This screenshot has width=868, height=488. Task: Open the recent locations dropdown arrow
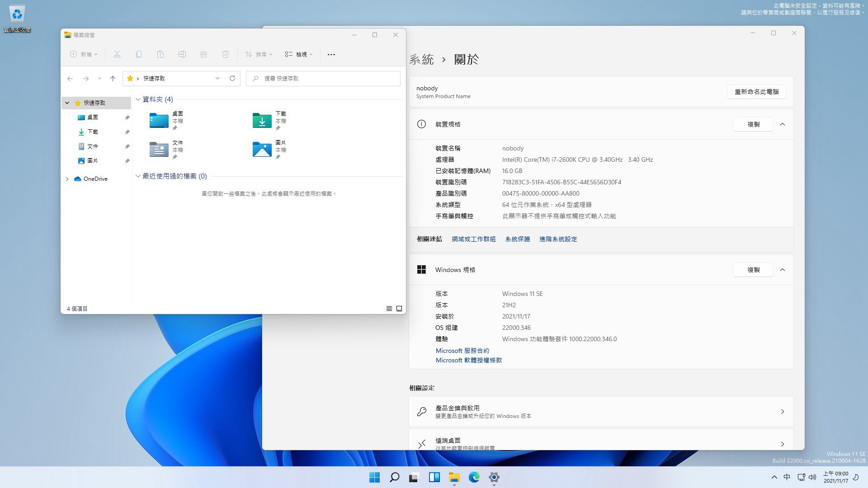click(x=99, y=79)
